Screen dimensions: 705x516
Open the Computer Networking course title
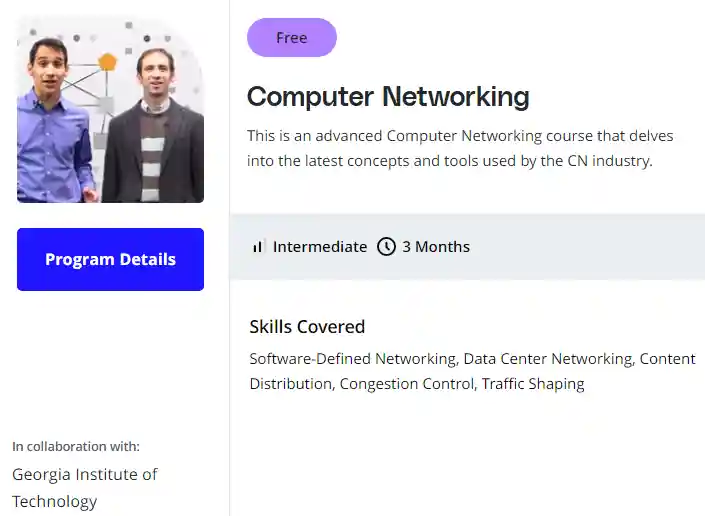388,97
